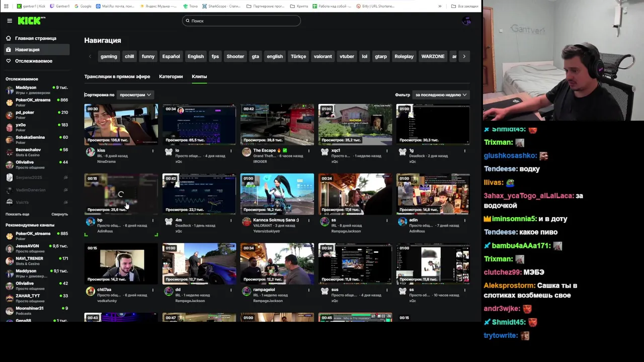Open 'Все закладки' bookmarks folder
The height and width of the screenshot is (362, 644).
tap(464, 6)
